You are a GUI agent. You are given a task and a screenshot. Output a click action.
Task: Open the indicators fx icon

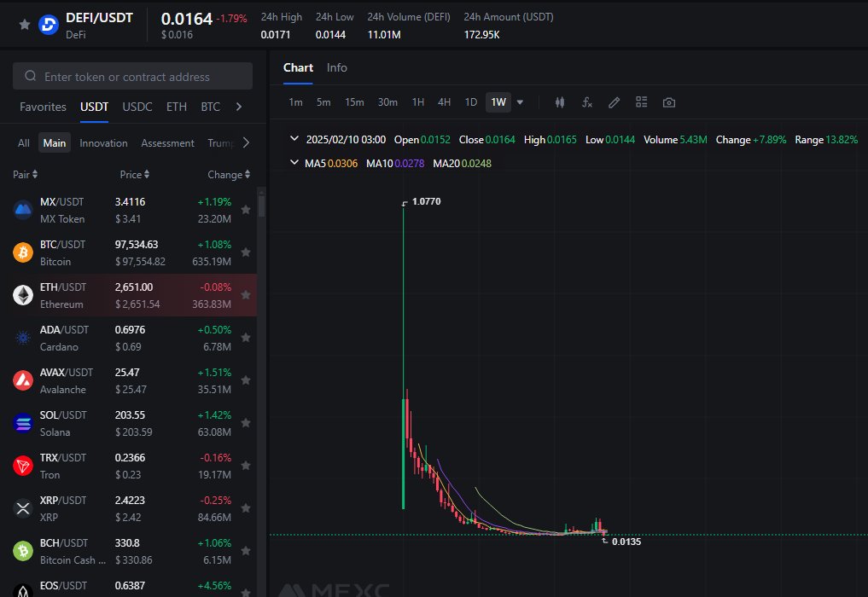tap(587, 102)
